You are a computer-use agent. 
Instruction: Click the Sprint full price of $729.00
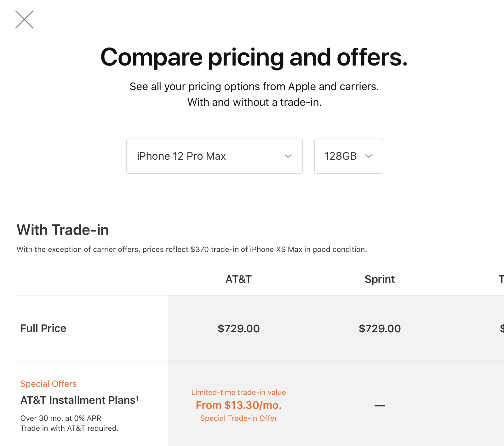coord(380,329)
